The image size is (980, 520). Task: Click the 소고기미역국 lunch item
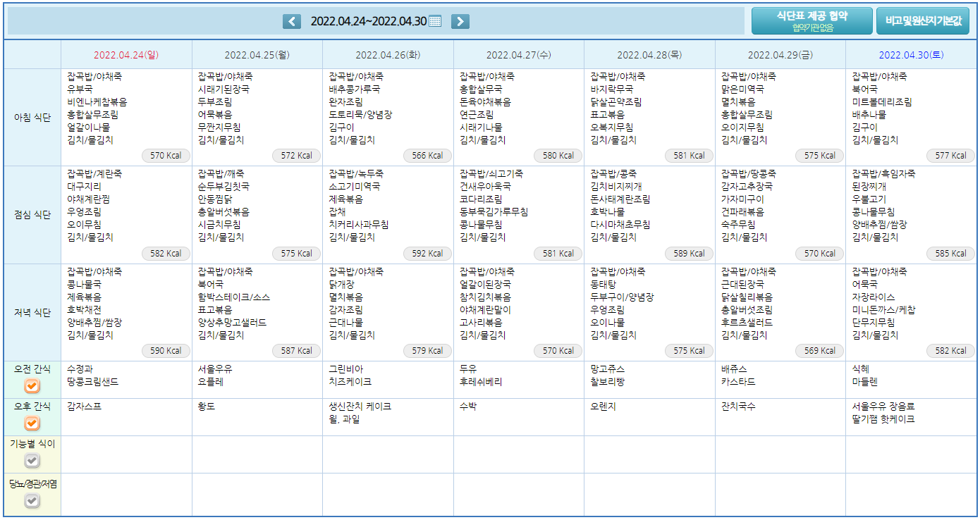[355, 187]
